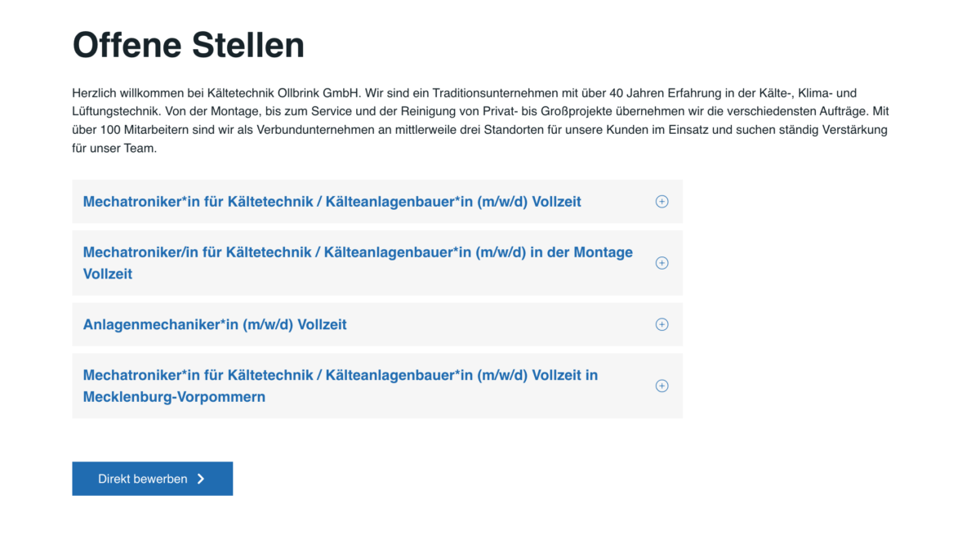980x544 pixels.
Task: Click the plus icon next to Anlagenmechaniker*in
Action: [661, 324]
